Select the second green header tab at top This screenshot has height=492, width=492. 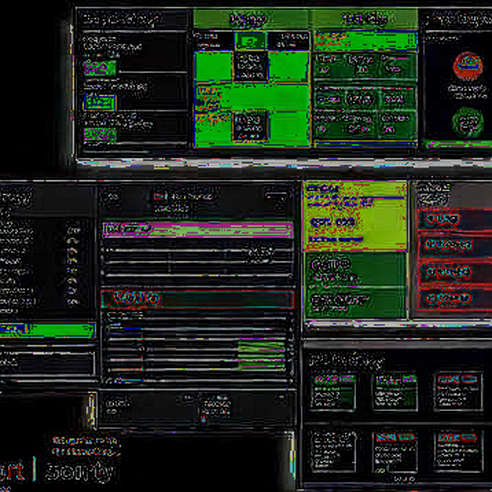(x=365, y=19)
